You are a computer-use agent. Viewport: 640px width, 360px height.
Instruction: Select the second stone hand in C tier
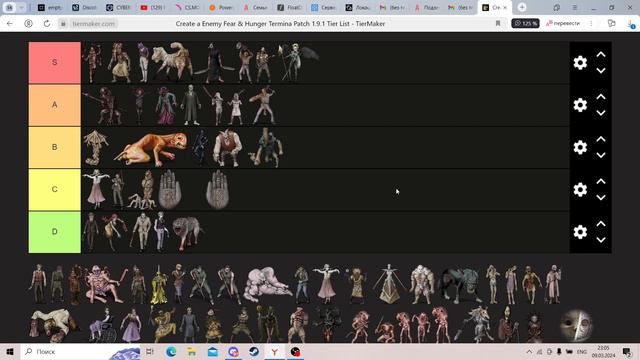(218, 190)
